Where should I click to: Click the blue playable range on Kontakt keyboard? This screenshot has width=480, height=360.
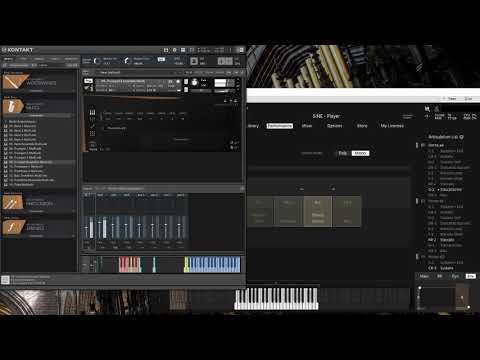coord(213,264)
